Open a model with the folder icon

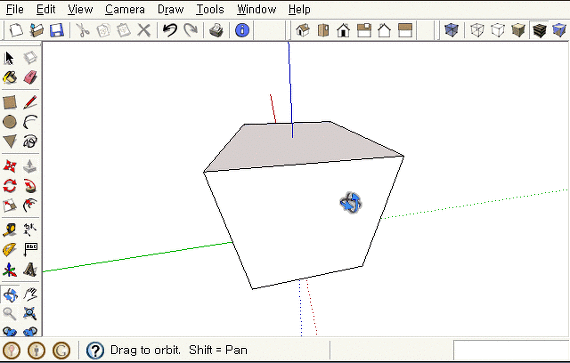click(x=36, y=30)
